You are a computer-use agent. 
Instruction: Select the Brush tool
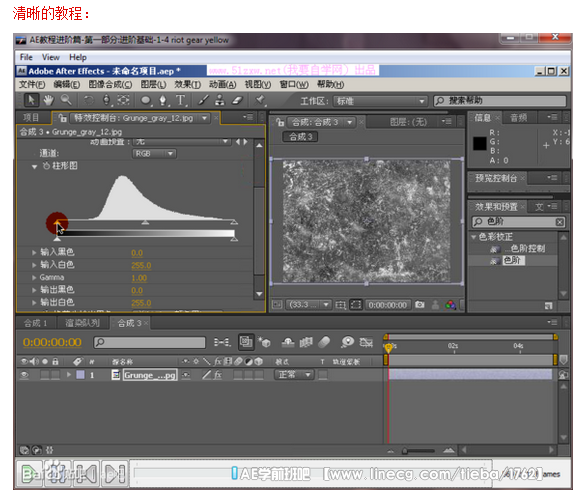(203, 100)
